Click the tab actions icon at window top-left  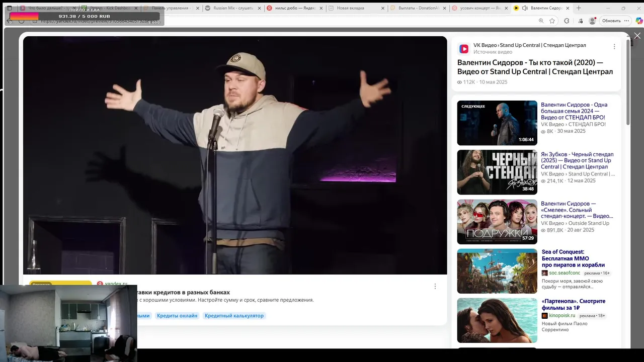click(9, 8)
